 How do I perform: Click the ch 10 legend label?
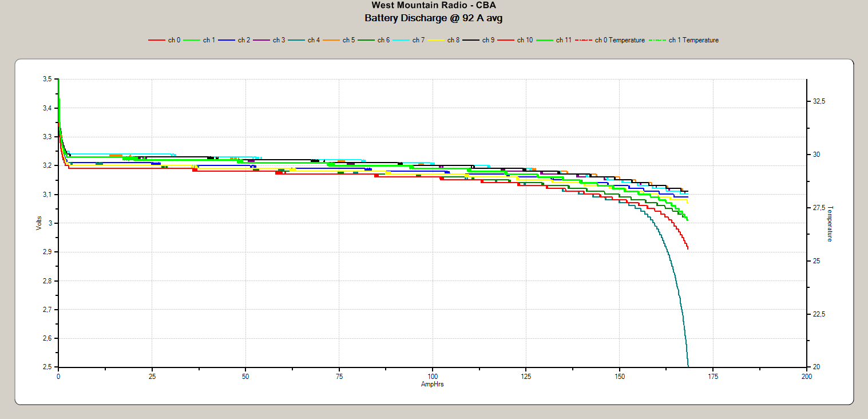pos(525,40)
